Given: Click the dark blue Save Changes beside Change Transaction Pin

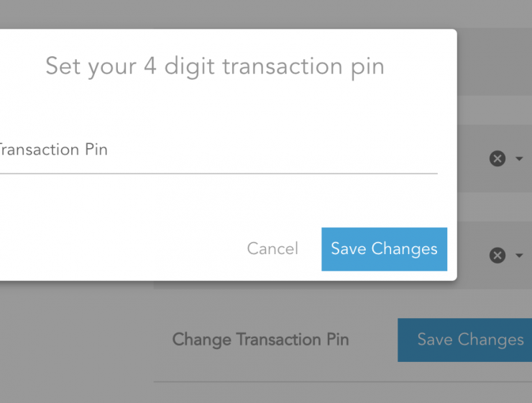Looking at the screenshot, I should pyautogui.click(x=465, y=340).
